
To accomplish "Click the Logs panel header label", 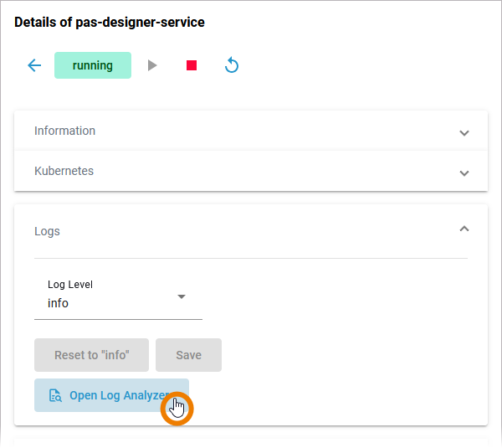I will coord(47,231).
